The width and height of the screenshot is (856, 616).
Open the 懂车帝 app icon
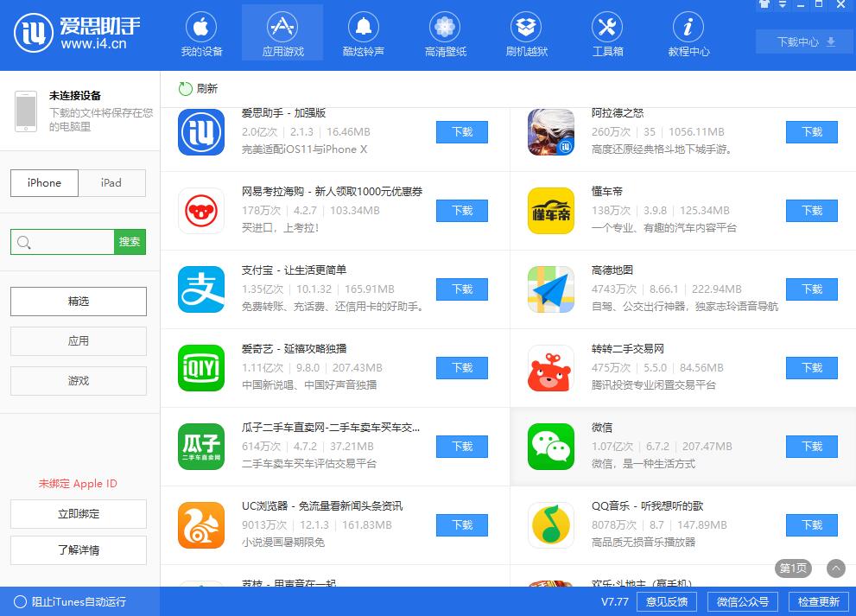click(551, 211)
